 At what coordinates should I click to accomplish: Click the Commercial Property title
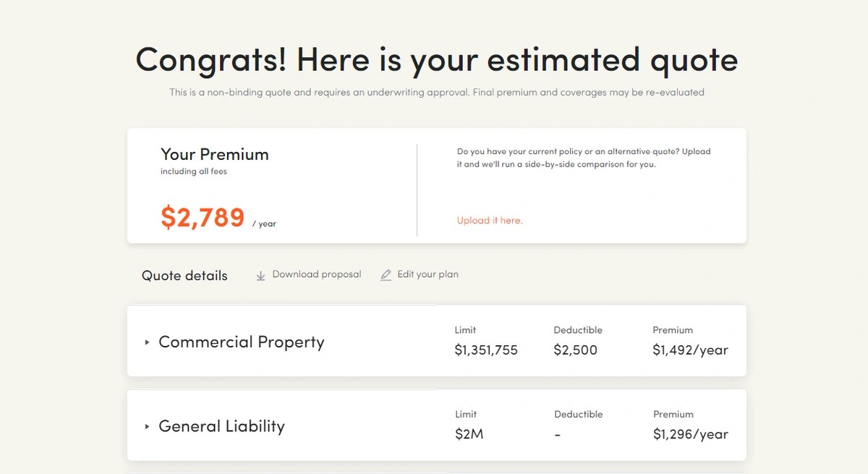241,342
